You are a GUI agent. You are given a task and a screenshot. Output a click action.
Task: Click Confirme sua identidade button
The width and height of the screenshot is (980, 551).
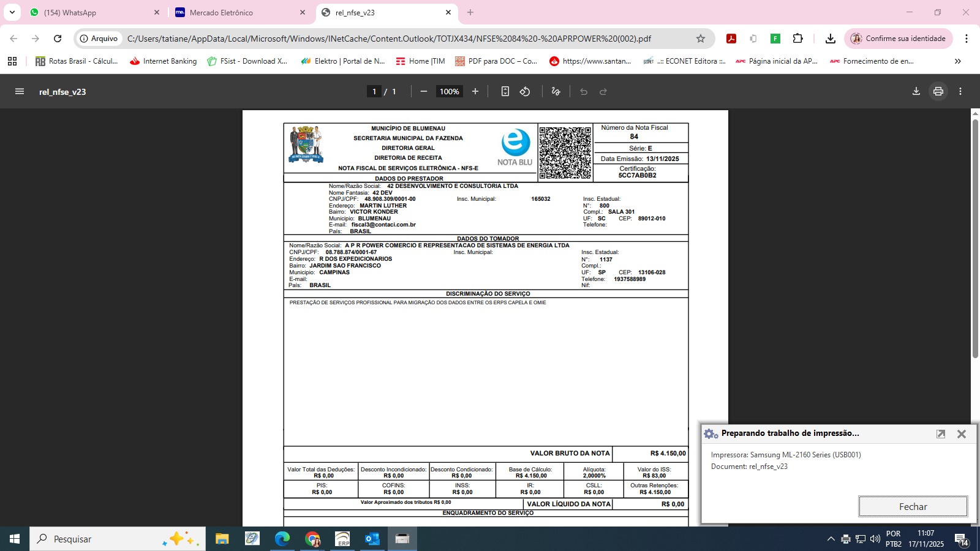[x=898, y=39]
